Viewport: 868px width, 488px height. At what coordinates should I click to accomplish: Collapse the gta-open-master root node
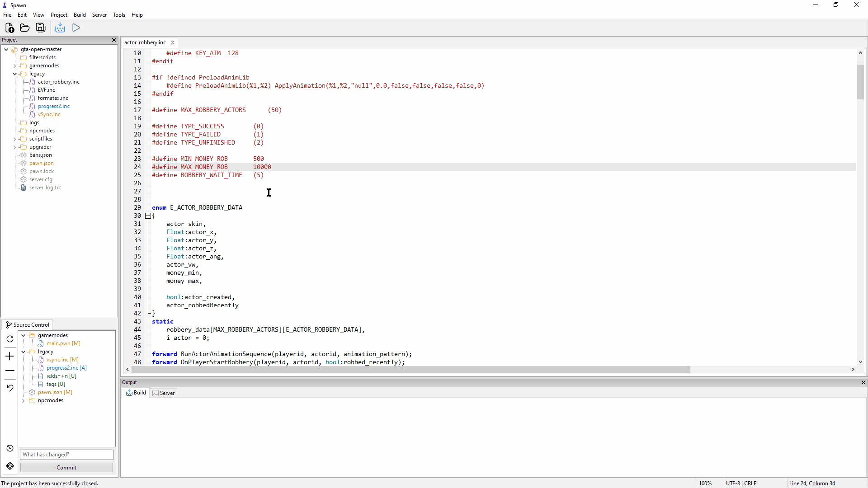click(x=6, y=49)
